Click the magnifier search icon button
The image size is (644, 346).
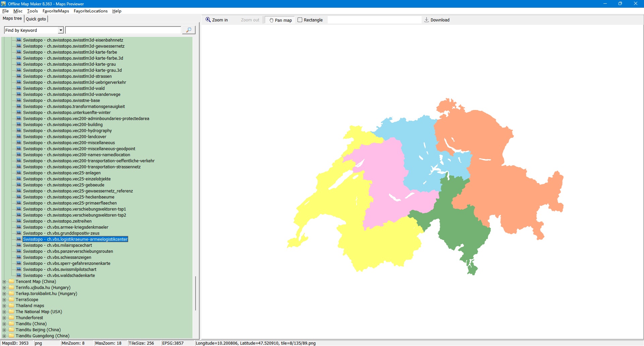click(x=189, y=30)
